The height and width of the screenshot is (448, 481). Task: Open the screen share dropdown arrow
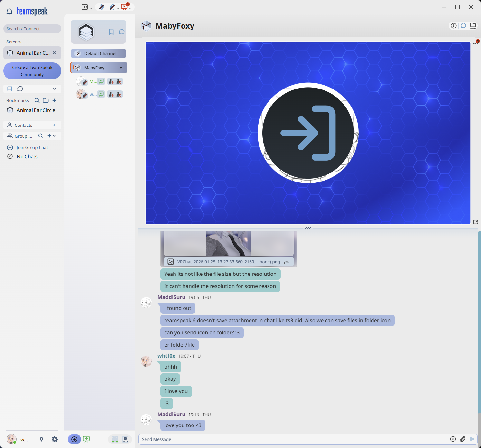point(130,8)
